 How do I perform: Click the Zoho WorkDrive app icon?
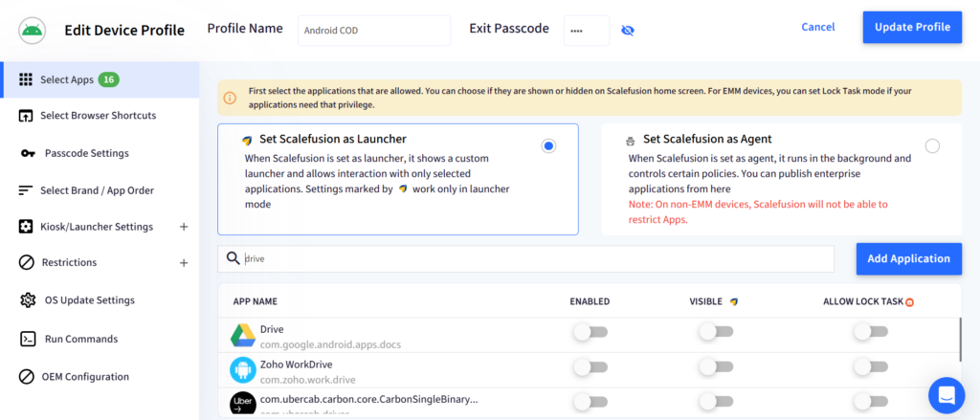242,370
